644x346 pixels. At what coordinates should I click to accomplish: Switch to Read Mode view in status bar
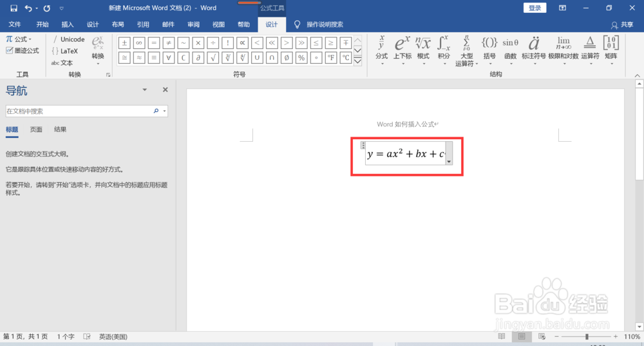point(502,336)
